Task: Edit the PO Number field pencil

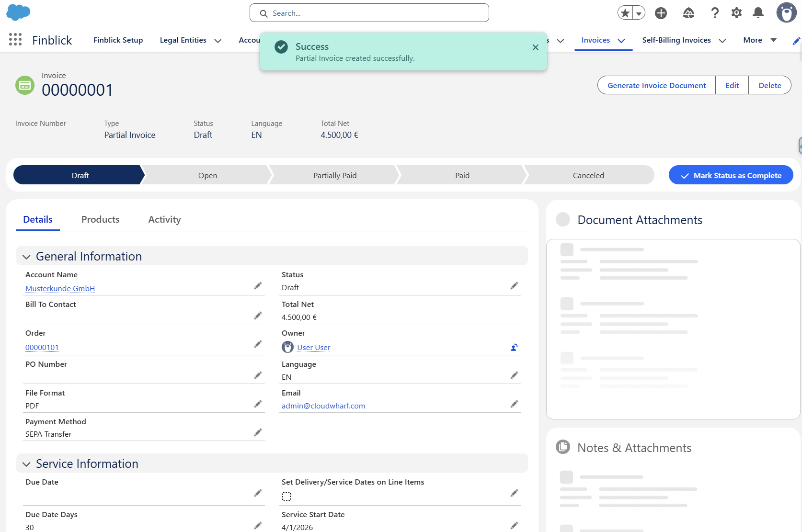Action: (258, 375)
